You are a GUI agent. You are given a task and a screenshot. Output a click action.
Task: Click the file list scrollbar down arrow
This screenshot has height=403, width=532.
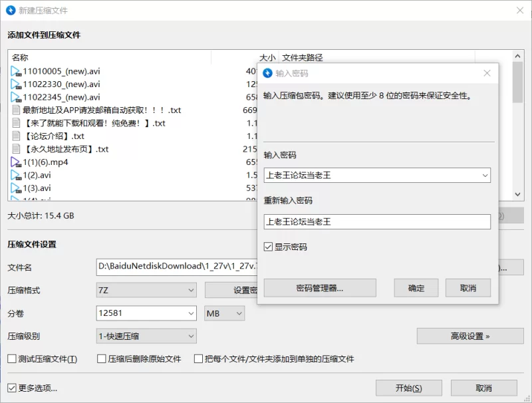pos(517,194)
